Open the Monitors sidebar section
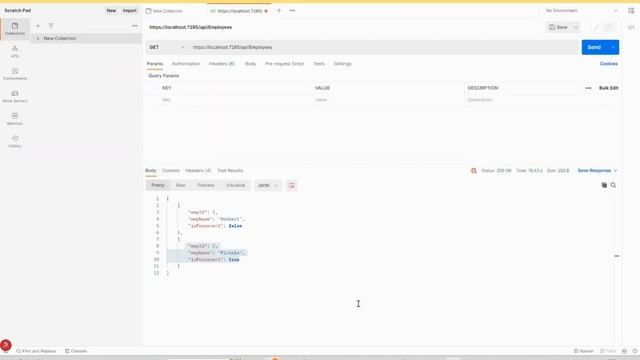 (15, 119)
